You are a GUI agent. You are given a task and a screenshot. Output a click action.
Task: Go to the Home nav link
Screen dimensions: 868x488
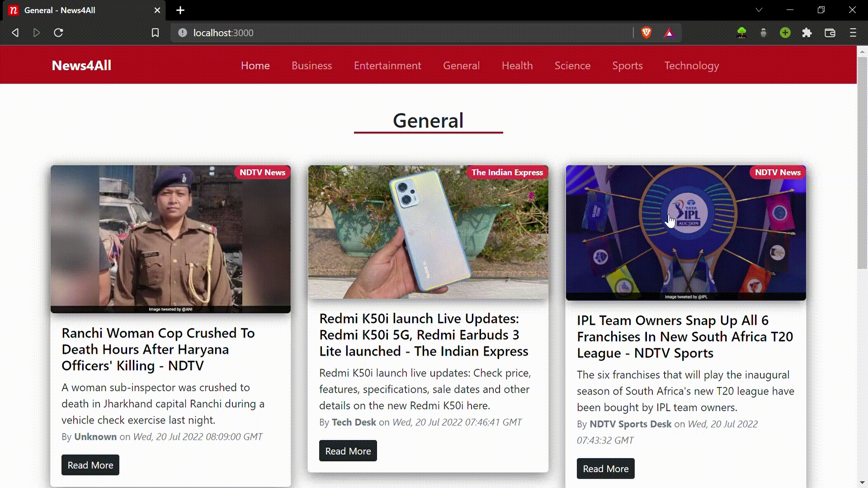tap(255, 66)
